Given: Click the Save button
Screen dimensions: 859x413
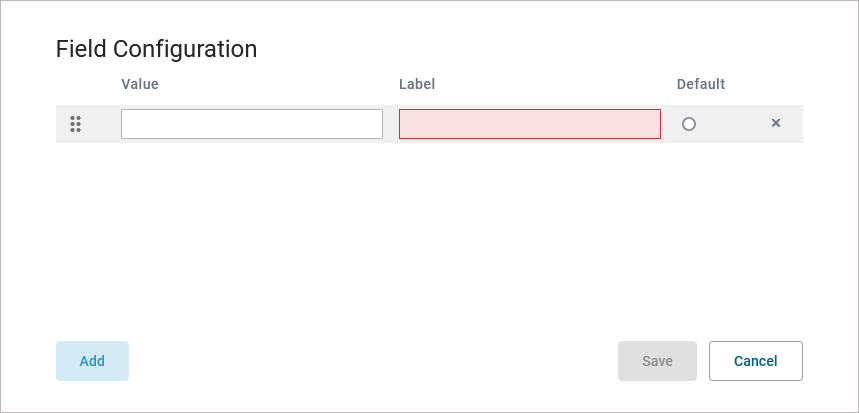Looking at the screenshot, I should tap(657, 361).
